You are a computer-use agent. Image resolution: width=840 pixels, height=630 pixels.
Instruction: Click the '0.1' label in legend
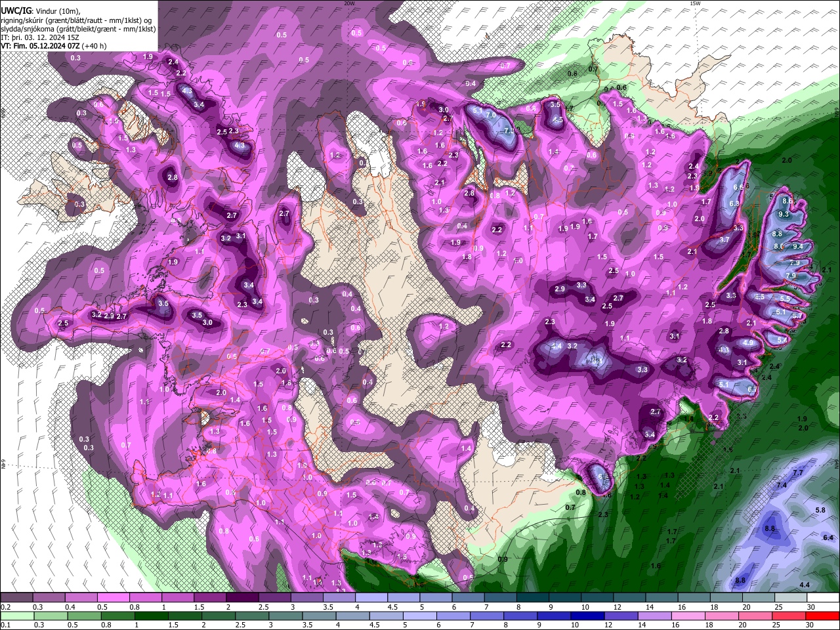[5, 625]
